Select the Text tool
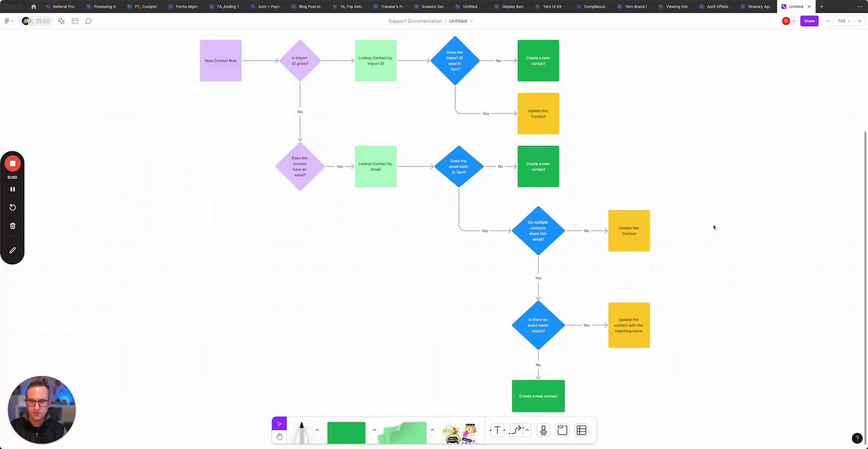 (497, 430)
